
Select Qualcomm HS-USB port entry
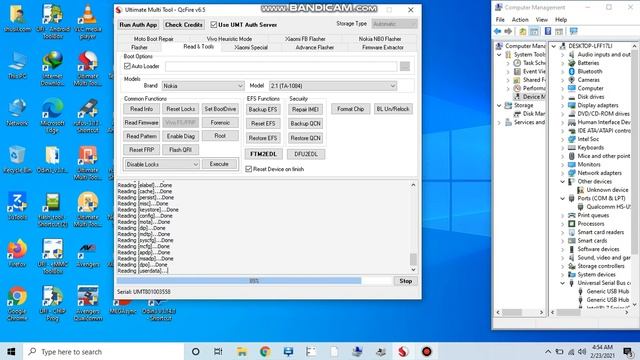(x=603, y=207)
